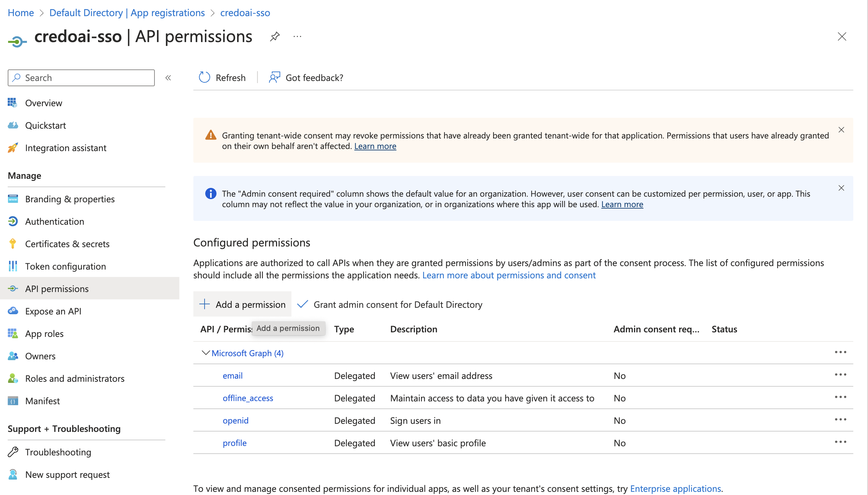Click the checkmark icon for Grant admin consent
This screenshot has width=868, height=495.
303,304
